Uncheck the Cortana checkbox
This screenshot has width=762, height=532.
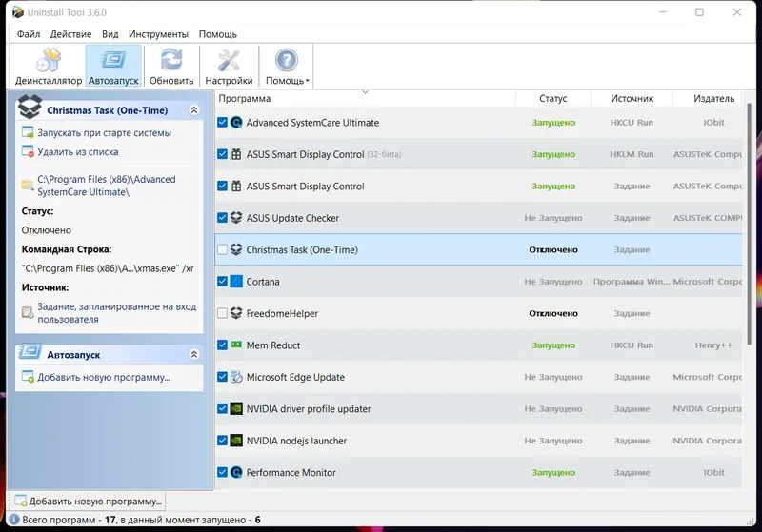[222, 282]
